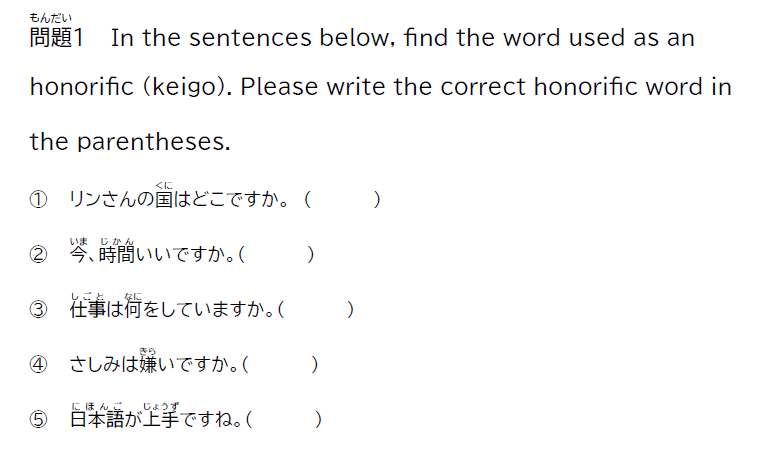Click the circled number ⑤ marker
This screenshot has height=449, width=763.
38,419
